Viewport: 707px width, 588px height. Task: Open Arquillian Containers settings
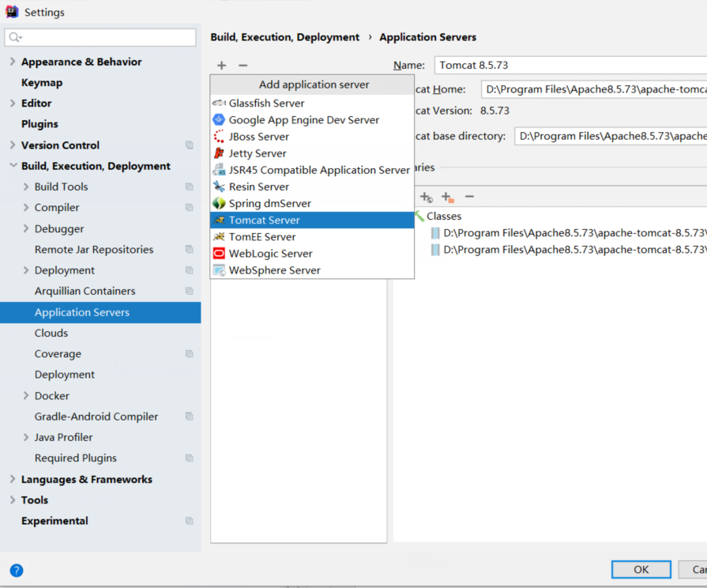(x=85, y=291)
